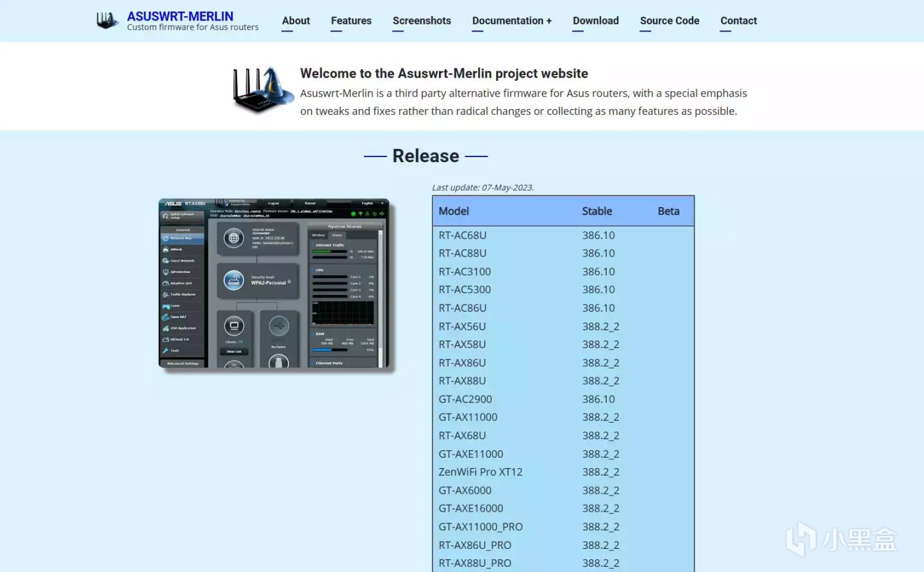Screen dimensions: 924x572
Task: Click the Asuswrt-Merlin router logo icon in header
Action: (x=107, y=21)
